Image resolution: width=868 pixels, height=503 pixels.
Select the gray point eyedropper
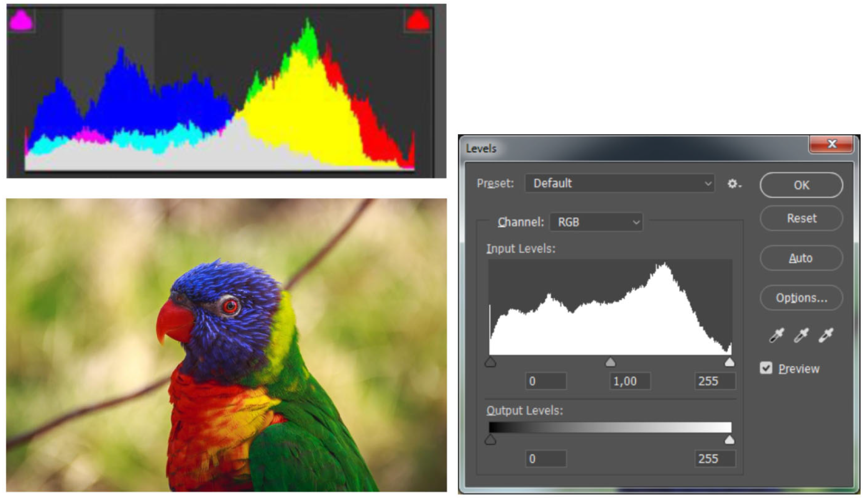pos(801,335)
